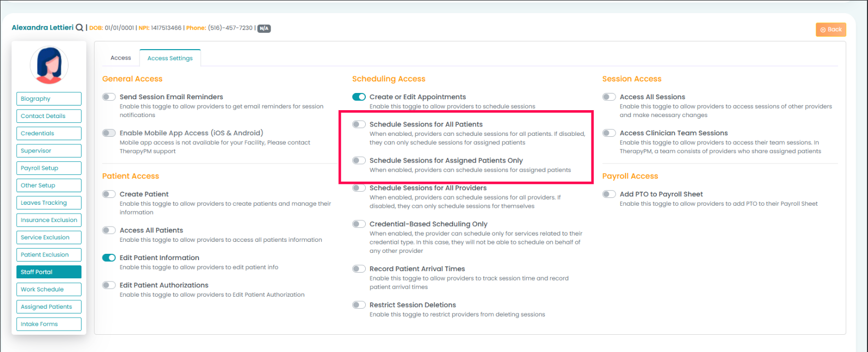Select Assigned Patients in sidebar
Viewport: 868px width, 352px height.
[49, 307]
